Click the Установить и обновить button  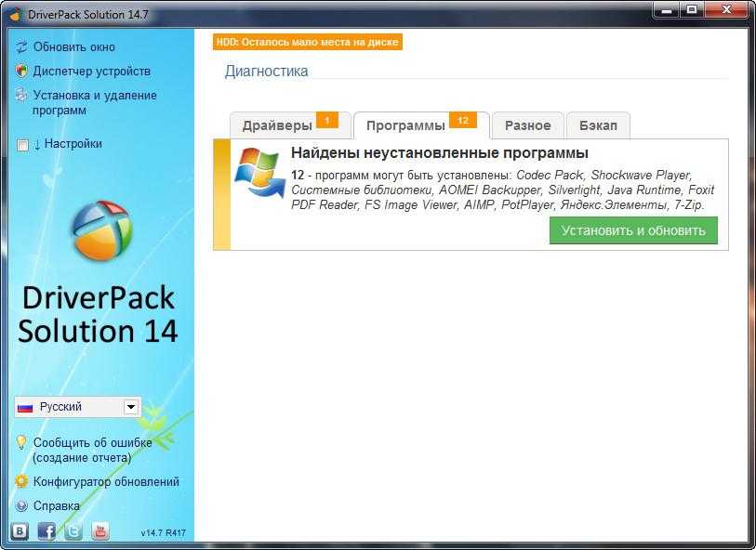coord(633,230)
